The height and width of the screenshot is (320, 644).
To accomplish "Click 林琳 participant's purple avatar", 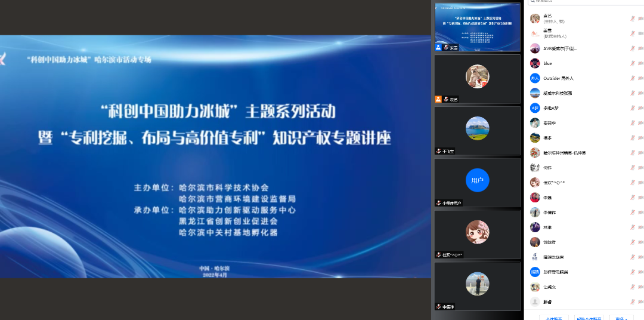I will point(535,227).
